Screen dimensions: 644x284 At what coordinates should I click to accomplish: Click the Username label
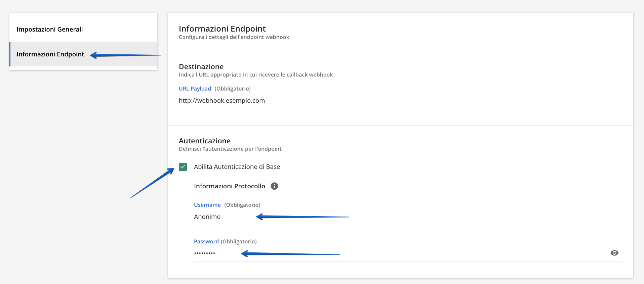(x=207, y=205)
